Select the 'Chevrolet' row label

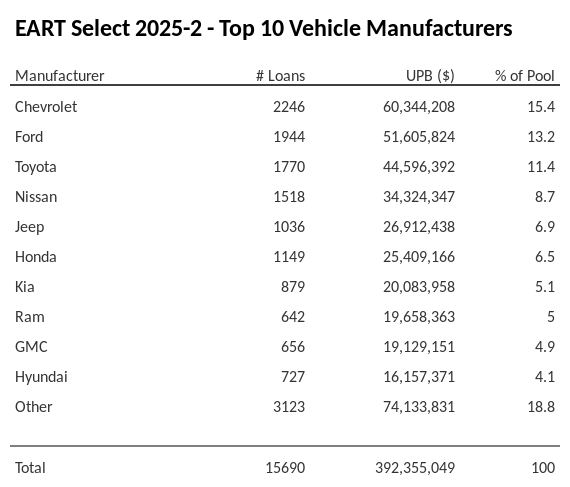point(46,107)
